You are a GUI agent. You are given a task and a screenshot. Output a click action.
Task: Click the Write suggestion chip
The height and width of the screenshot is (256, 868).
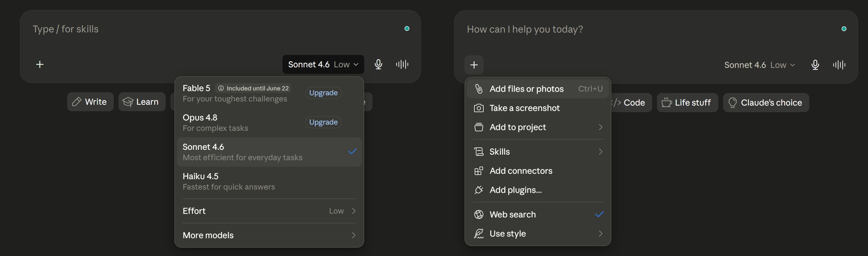pos(90,101)
